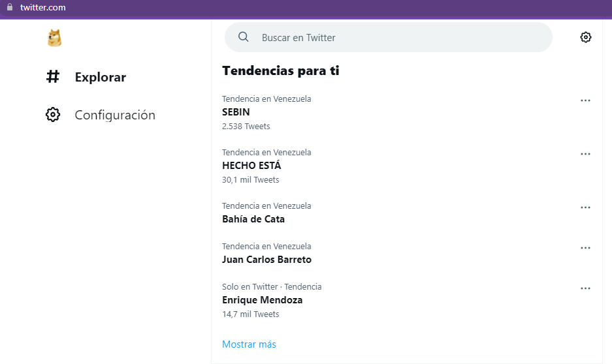Click the hashtag Explorar icon

(x=53, y=77)
